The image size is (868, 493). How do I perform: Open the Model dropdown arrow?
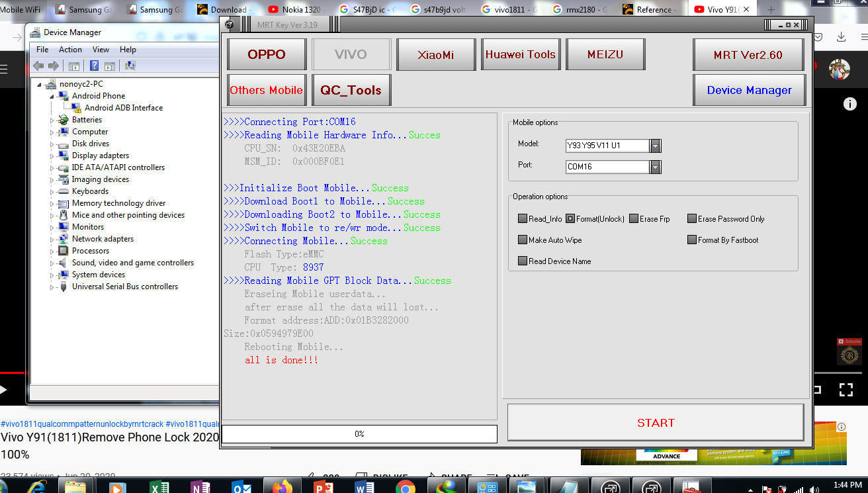pyautogui.click(x=655, y=146)
